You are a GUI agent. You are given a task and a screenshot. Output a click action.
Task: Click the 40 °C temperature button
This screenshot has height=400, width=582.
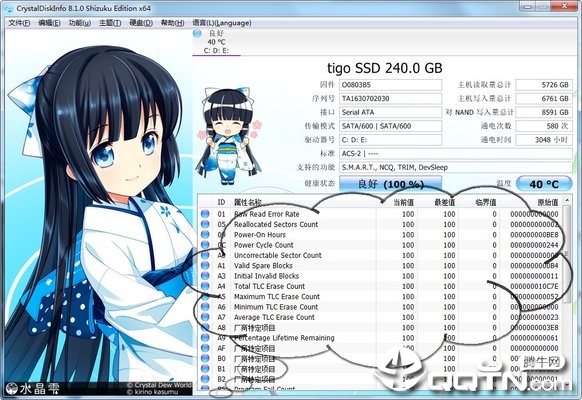pyautogui.click(x=544, y=184)
